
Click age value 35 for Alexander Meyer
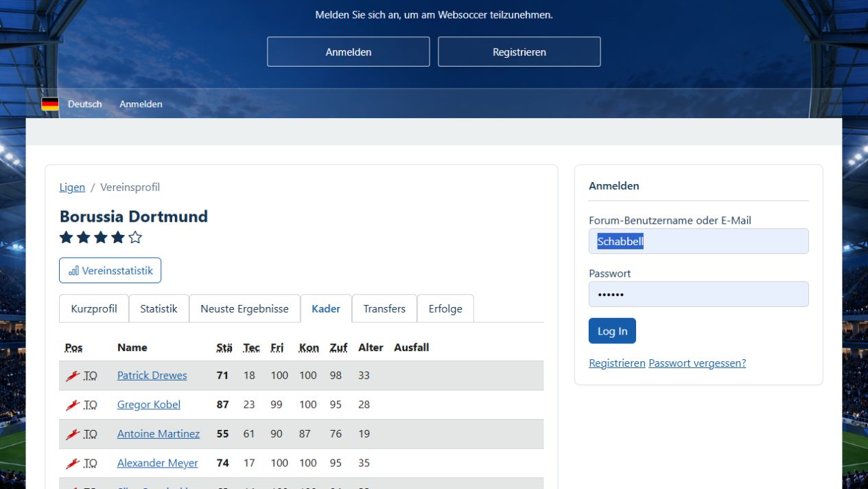click(x=364, y=464)
